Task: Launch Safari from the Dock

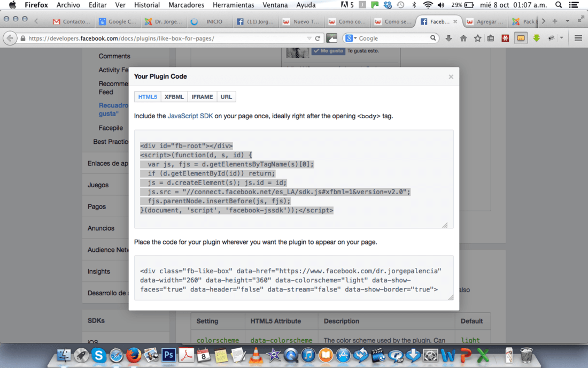Action: pos(116,355)
